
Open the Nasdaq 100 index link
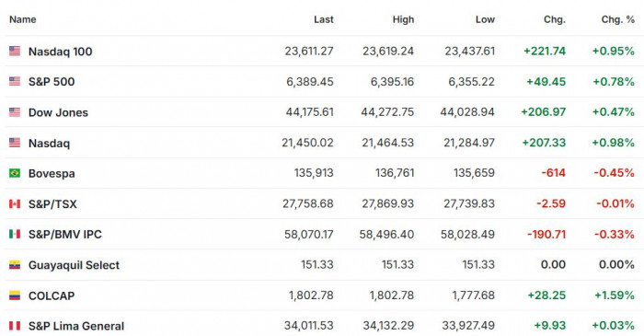[x=61, y=52]
